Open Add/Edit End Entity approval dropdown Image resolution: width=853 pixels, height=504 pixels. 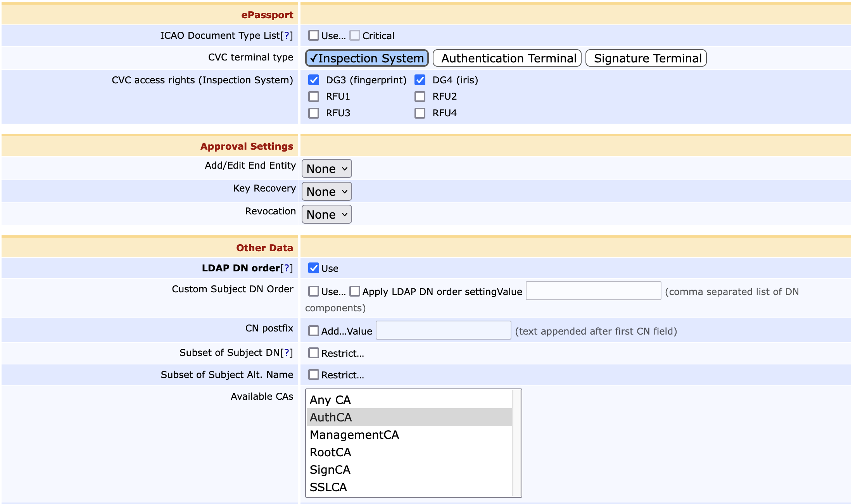click(x=326, y=169)
